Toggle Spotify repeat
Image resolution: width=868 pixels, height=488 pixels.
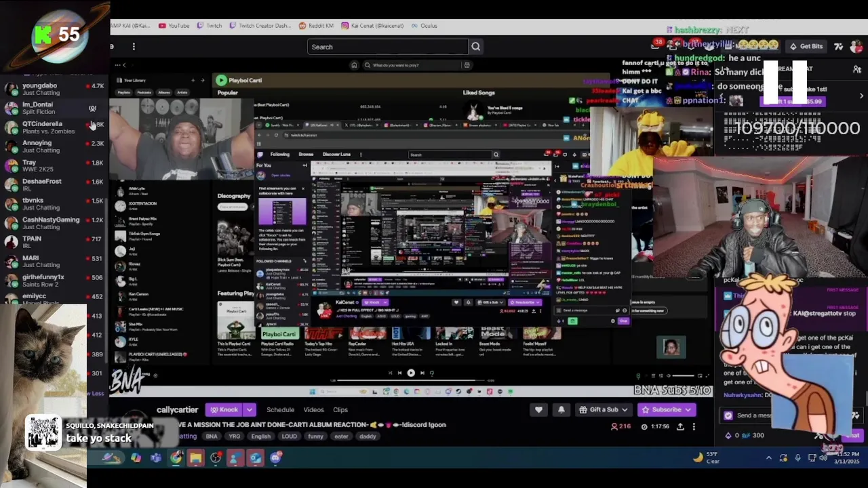(x=431, y=373)
